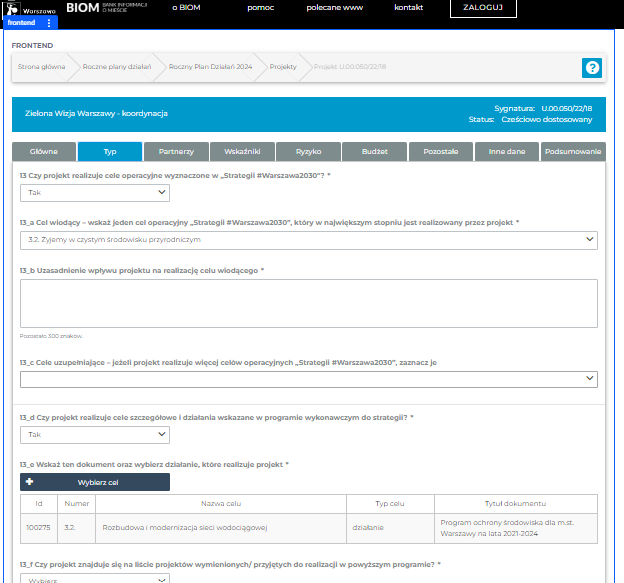This screenshot has width=624, height=583.
Task: Select the Ryzyko tab
Action: tap(308, 152)
